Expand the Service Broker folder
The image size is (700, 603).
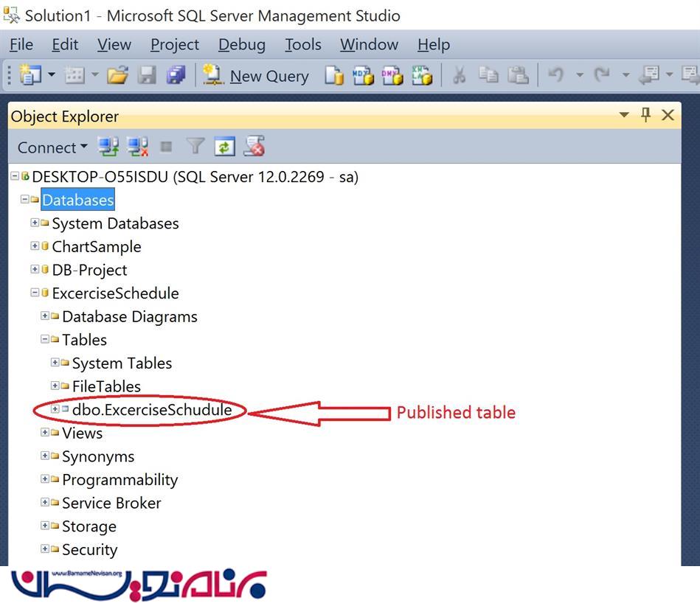(x=45, y=502)
